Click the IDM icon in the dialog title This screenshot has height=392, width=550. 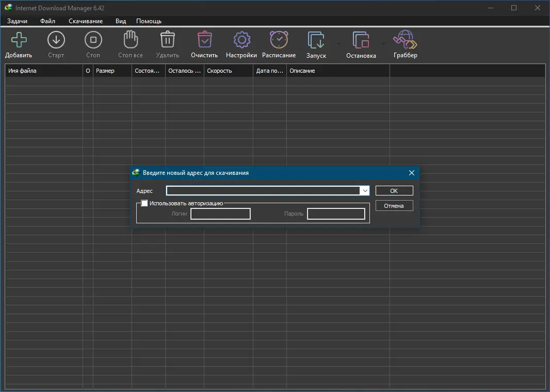tap(136, 172)
